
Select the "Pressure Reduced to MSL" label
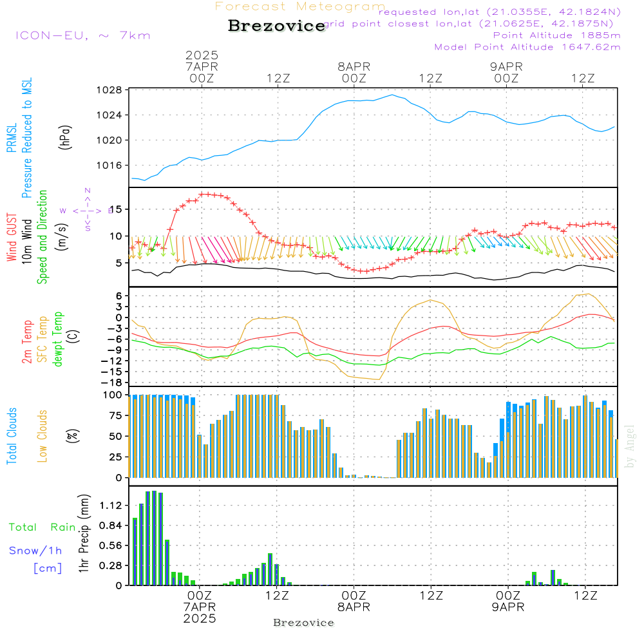tap(26, 138)
